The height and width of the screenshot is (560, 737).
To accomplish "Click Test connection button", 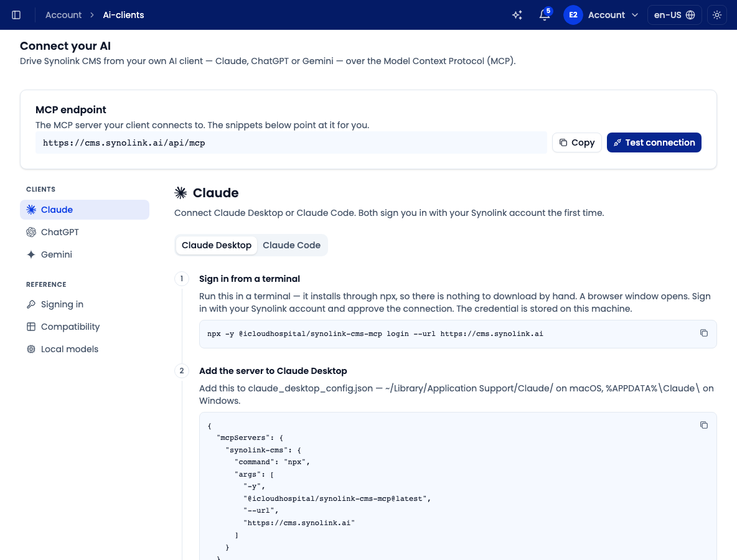I will click(654, 142).
